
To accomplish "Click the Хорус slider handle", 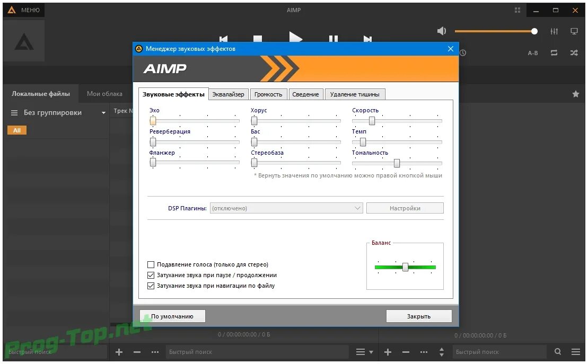I will pyautogui.click(x=254, y=121).
